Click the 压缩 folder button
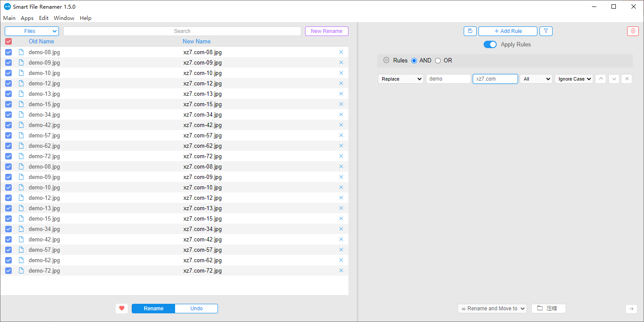The image size is (644, 322). click(549, 309)
